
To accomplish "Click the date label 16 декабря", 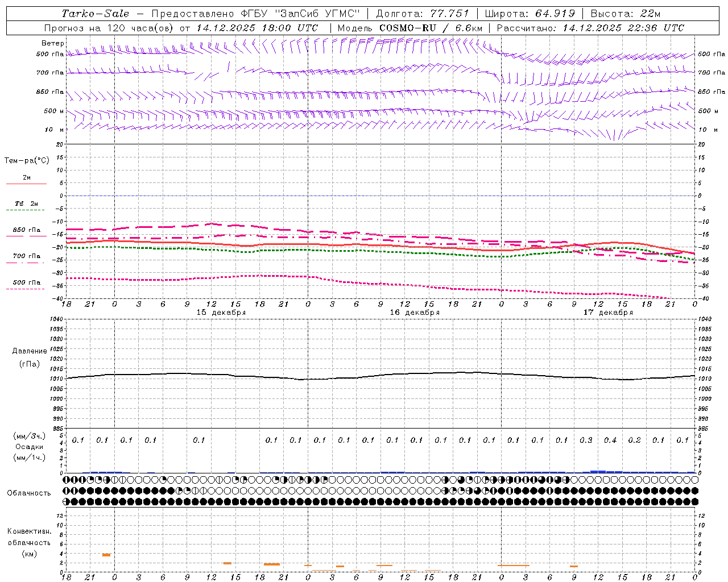I will [x=415, y=312].
